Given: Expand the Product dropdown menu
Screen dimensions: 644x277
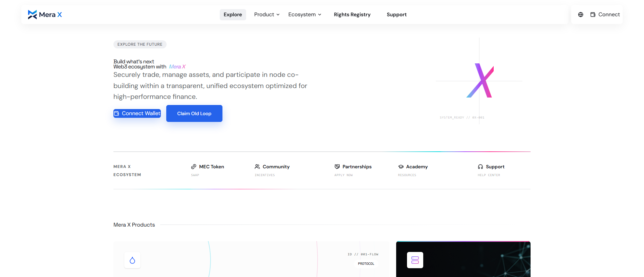Looking at the screenshot, I should pos(267,15).
